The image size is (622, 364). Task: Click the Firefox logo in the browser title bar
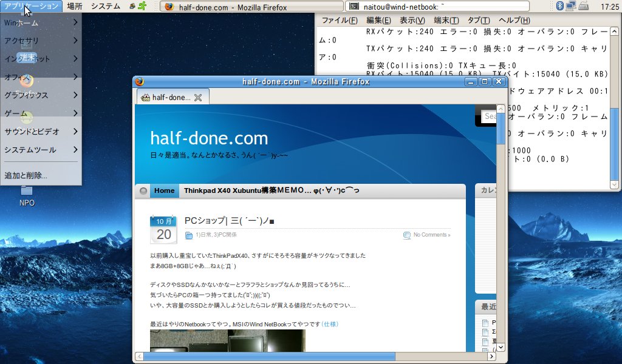point(140,81)
